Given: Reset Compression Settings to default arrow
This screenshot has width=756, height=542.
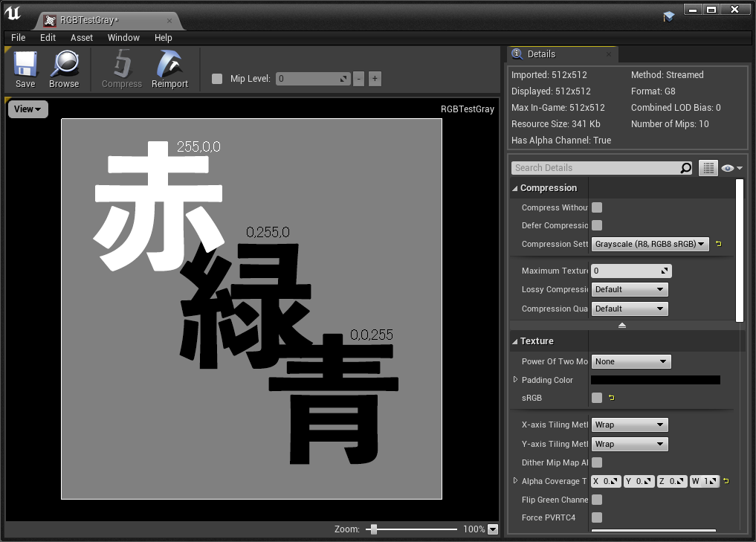Looking at the screenshot, I should [719, 244].
